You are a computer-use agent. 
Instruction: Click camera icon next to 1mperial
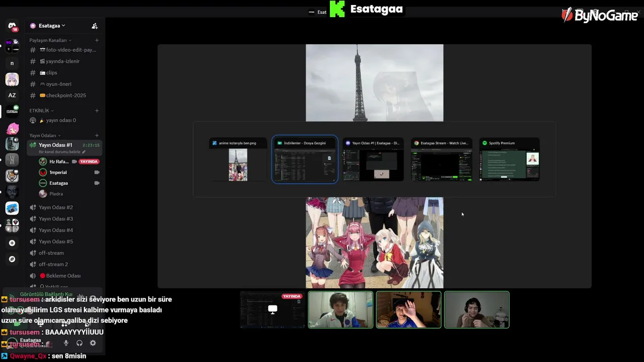coord(97,172)
